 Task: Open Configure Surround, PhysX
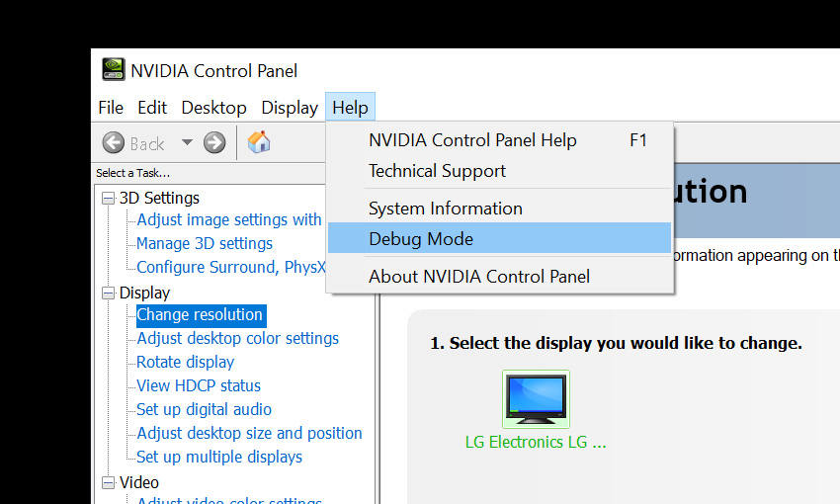(x=231, y=267)
